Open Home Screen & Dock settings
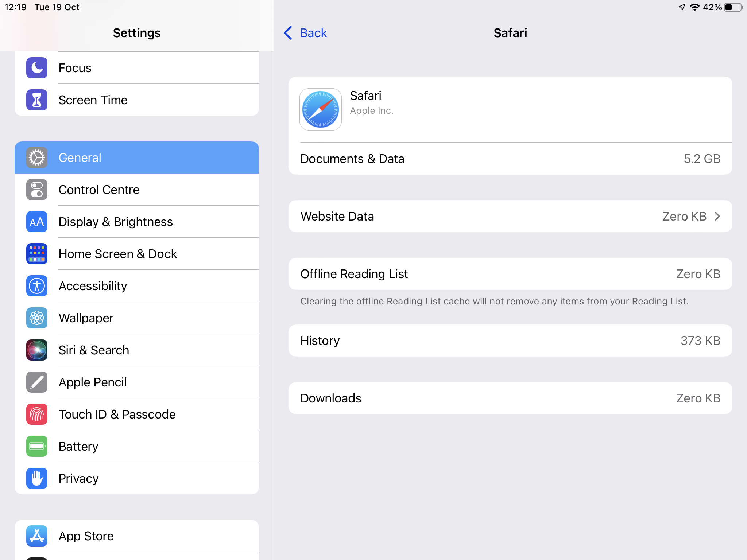The height and width of the screenshot is (560, 747). point(137,254)
